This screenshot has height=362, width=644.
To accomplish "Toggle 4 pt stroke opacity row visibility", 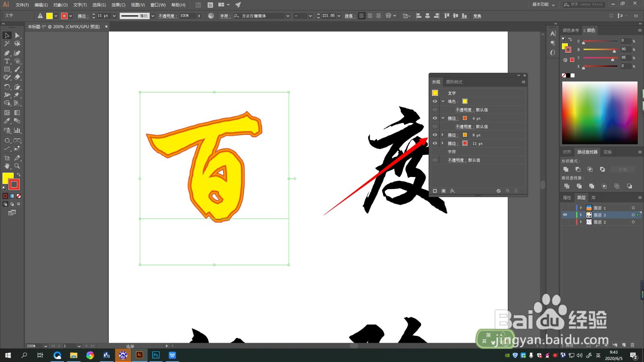I will coord(435,127).
